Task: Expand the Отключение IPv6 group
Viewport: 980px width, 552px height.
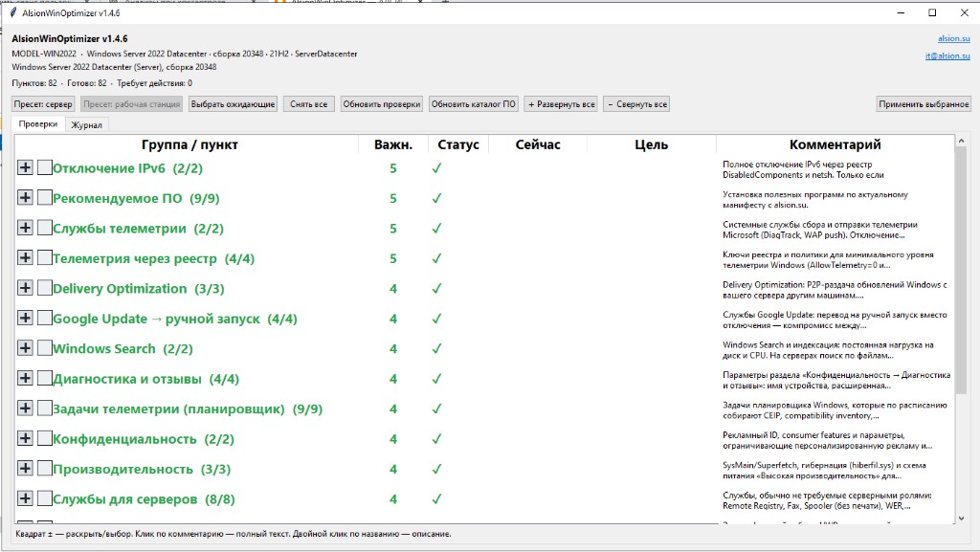Action: click(x=25, y=167)
